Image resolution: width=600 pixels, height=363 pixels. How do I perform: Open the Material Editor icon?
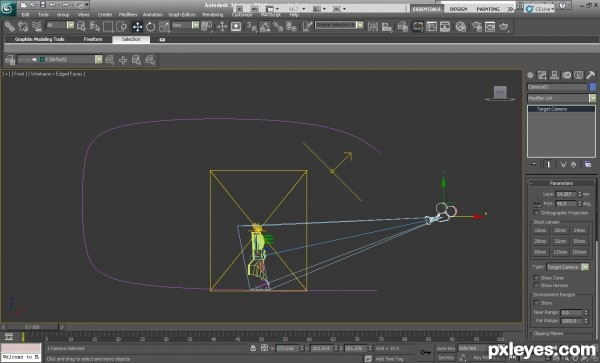click(461, 26)
